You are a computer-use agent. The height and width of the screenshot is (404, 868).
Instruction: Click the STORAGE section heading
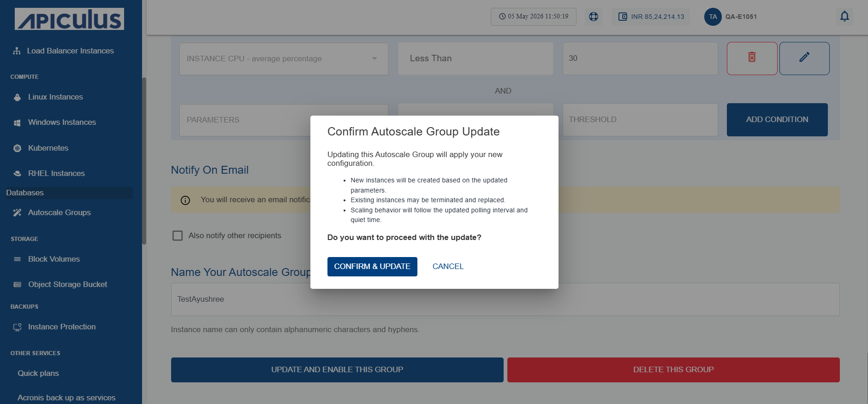[x=24, y=239]
